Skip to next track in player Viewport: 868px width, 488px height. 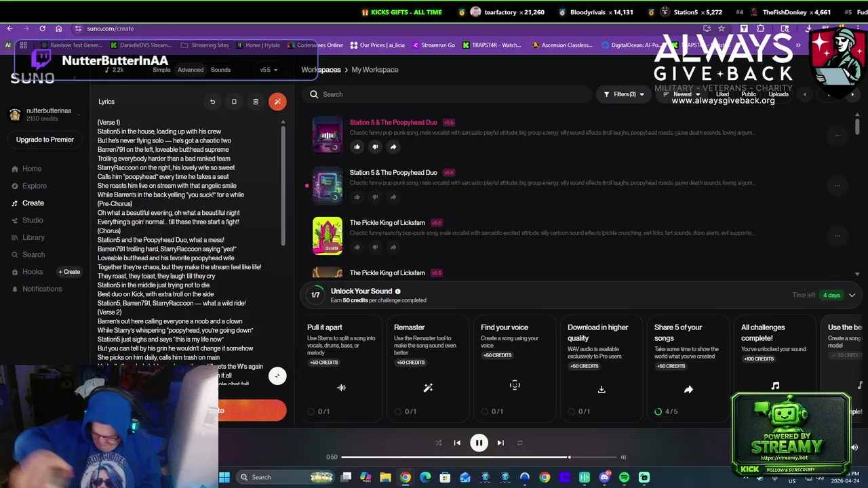pos(500,443)
